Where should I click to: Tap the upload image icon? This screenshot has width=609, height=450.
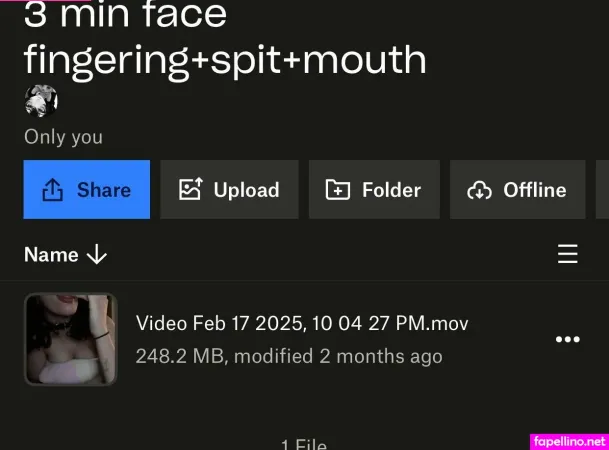[189, 190]
